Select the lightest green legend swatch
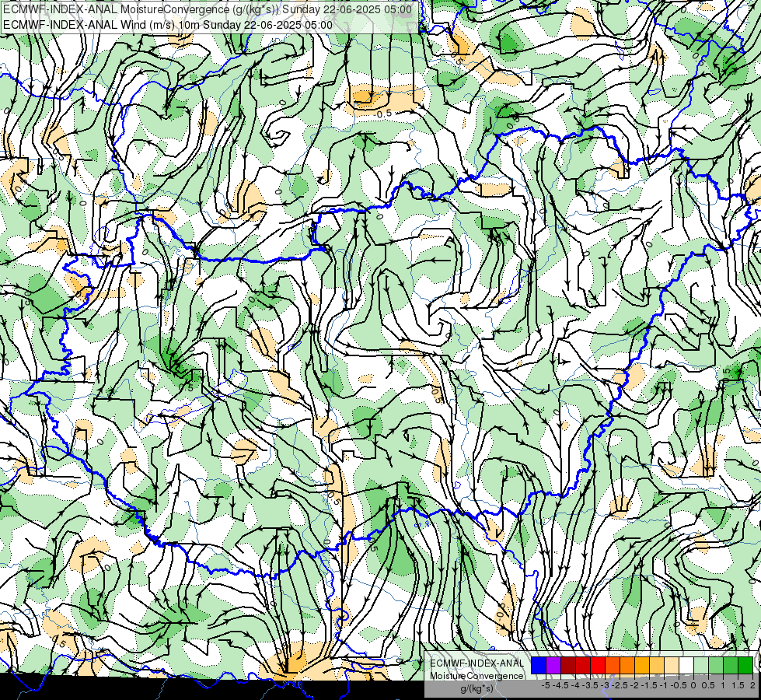 [701, 665]
